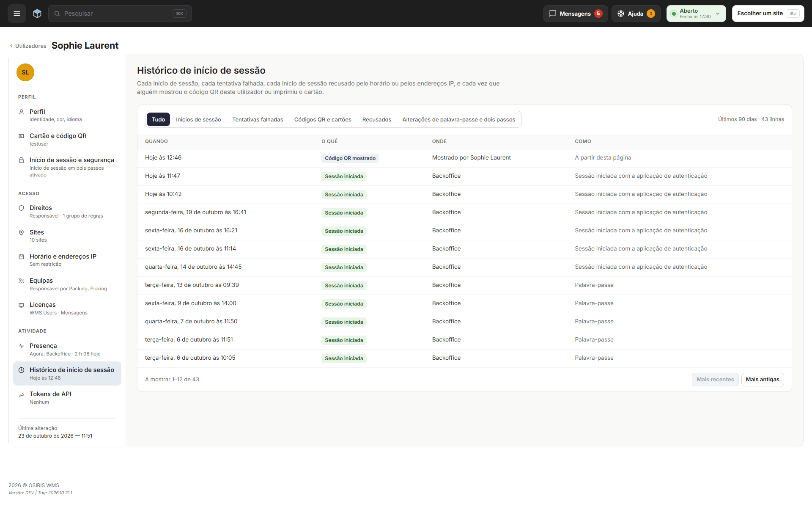This screenshot has width=812, height=507.
Task: Click terça-feira, 13 de outubro às 09:39 row
Action: [x=464, y=285]
